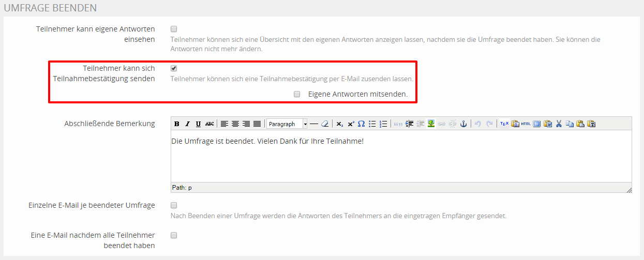This screenshot has width=644, height=260.
Task: Enable 'Teilnehmer kann eigene Antworten einsehen' checkbox
Action: click(174, 29)
